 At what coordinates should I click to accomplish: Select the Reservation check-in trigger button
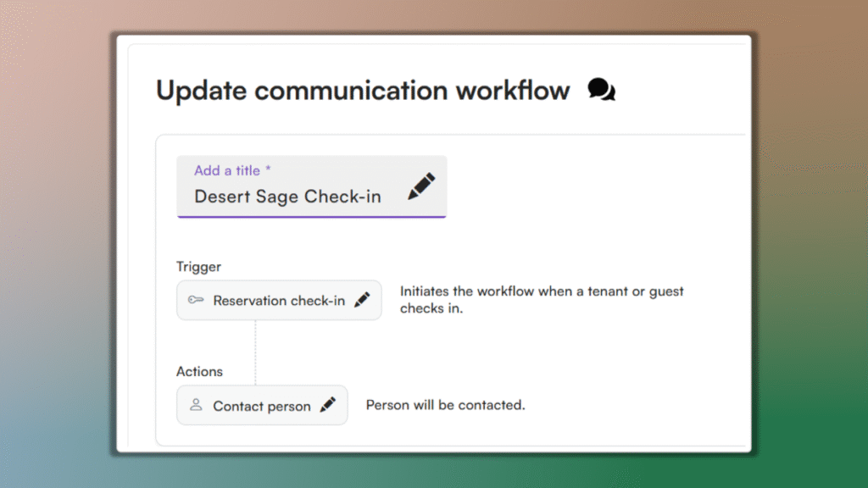coord(278,300)
